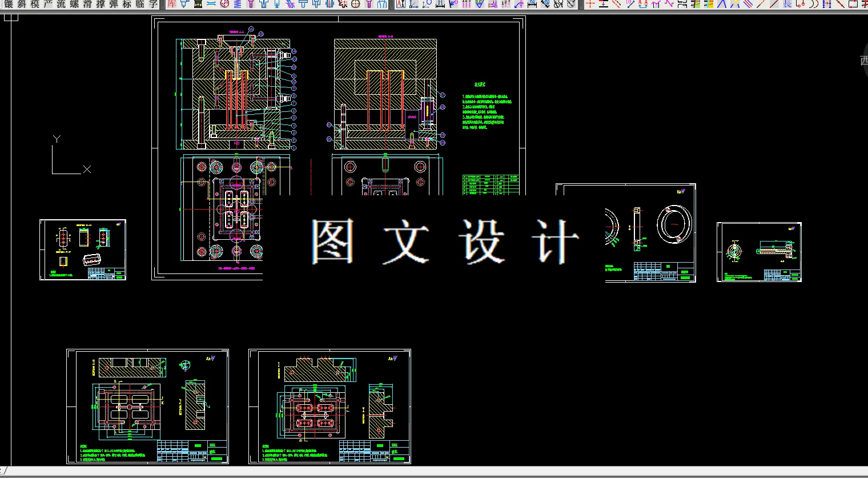Click the down-arrow alignment icon
The width and height of the screenshot is (868, 479).
[603, 6]
